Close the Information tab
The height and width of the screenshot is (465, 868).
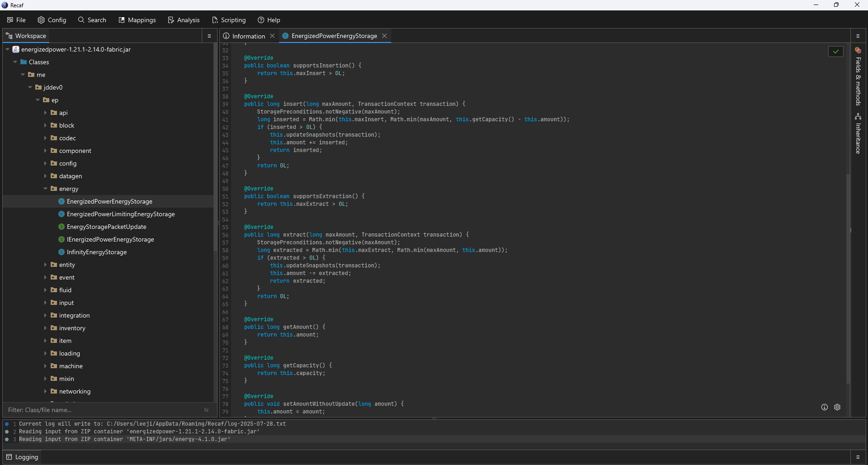coord(272,36)
